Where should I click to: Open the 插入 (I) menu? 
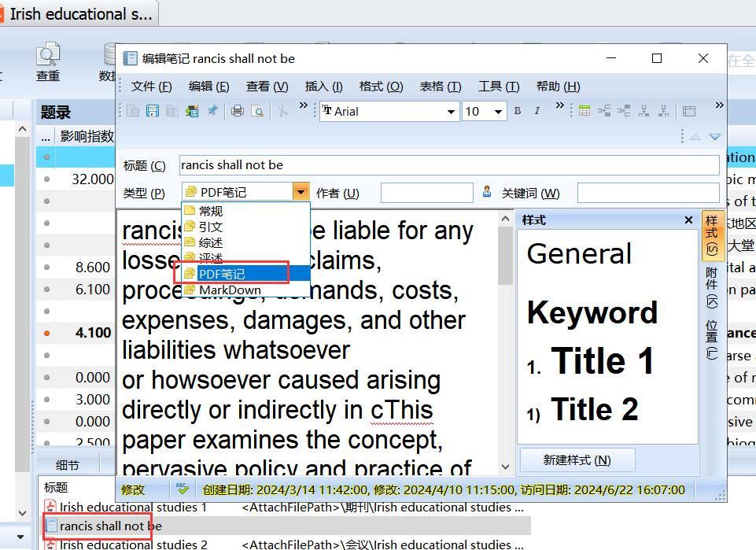coord(323,87)
